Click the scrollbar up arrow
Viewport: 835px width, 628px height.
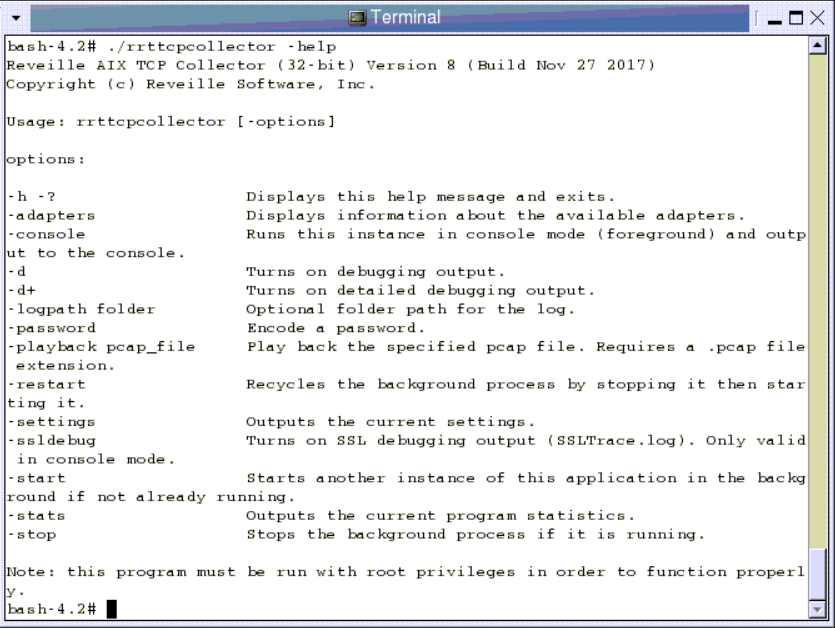click(817, 45)
